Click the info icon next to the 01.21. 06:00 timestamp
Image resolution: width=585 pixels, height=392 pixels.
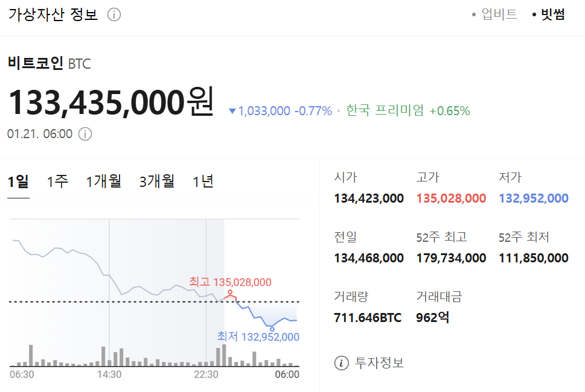(x=86, y=134)
